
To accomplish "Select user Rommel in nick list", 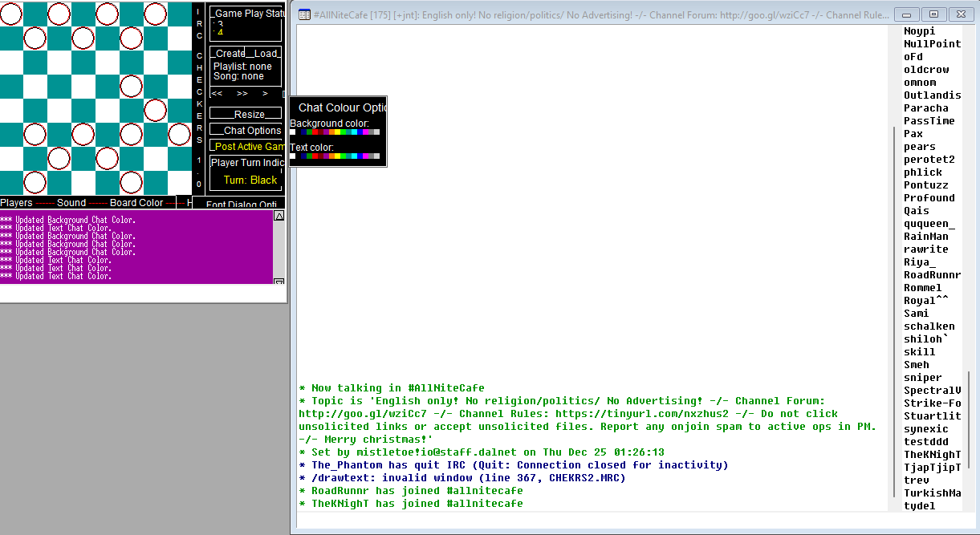I will tap(923, 288).
